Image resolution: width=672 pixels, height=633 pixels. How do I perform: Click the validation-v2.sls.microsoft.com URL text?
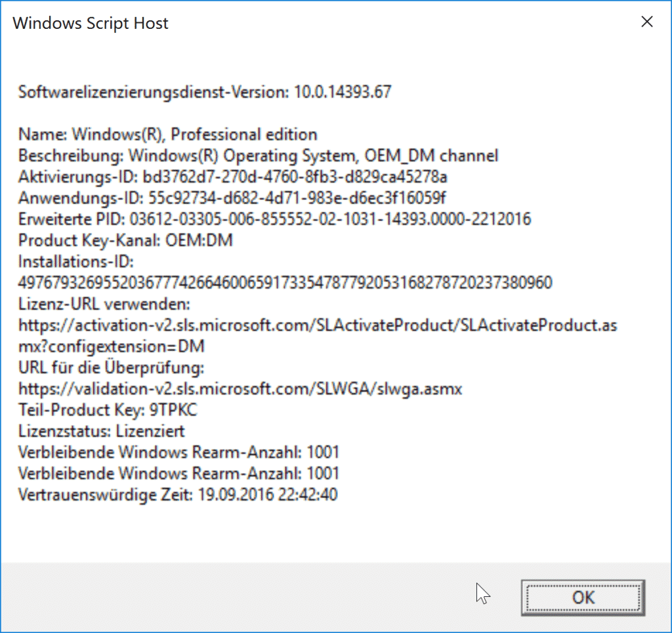(x=240, y=389)
